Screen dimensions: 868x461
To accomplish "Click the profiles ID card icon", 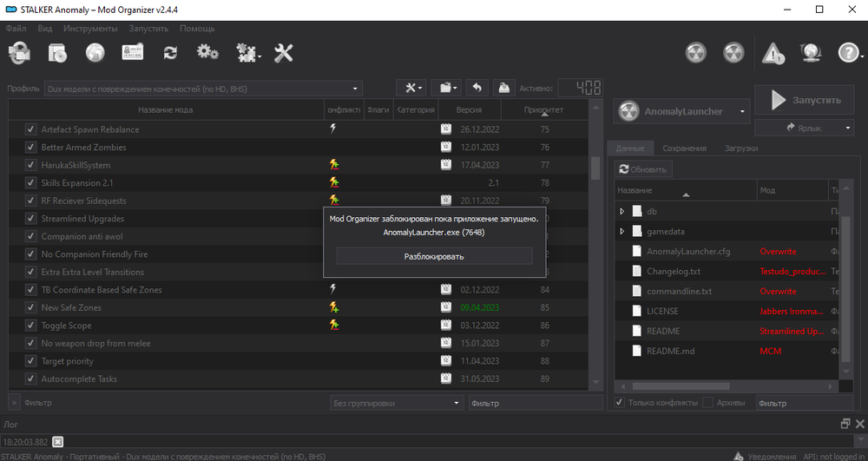I will [x=132, y=53].
